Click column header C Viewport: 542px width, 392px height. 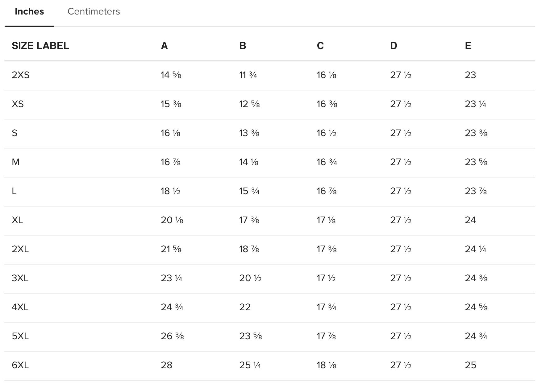point(320,46)
